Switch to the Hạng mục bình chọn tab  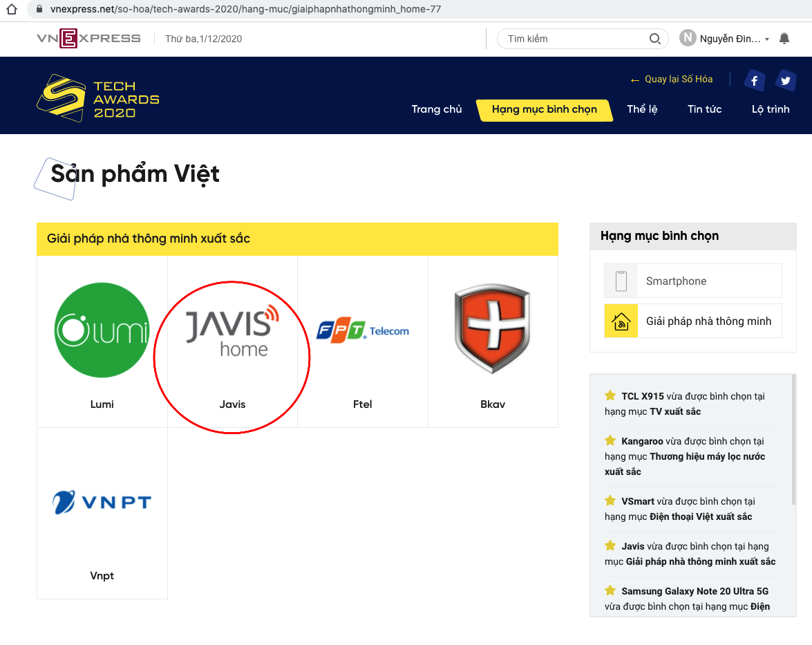tap(545, 109)
